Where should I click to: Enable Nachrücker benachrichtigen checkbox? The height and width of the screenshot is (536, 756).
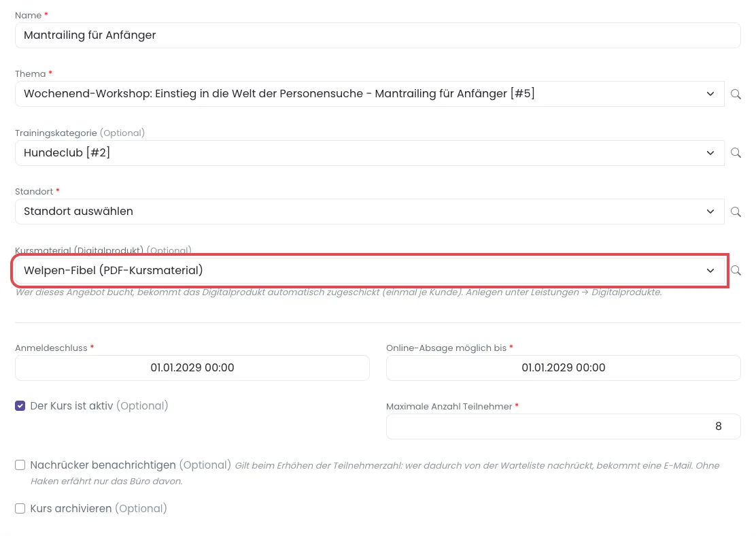click(x=20, y=465)
